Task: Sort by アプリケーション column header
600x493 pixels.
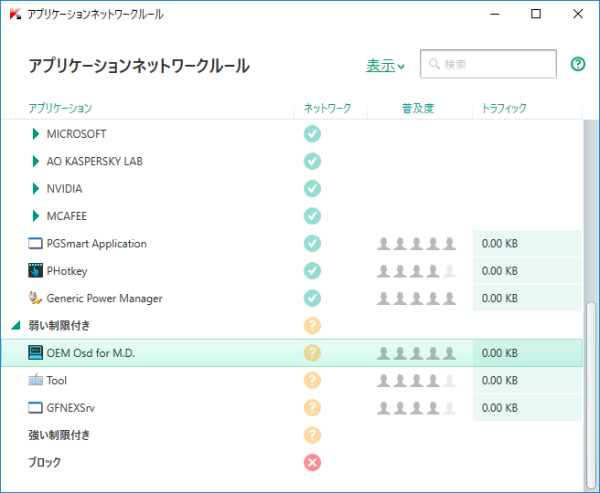Action: pos(60,108)
